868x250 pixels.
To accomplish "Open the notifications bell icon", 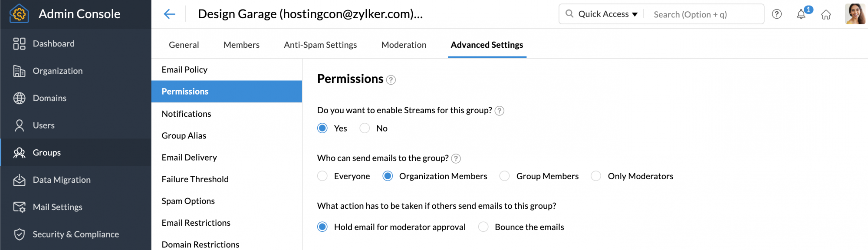I will [801, 14].
